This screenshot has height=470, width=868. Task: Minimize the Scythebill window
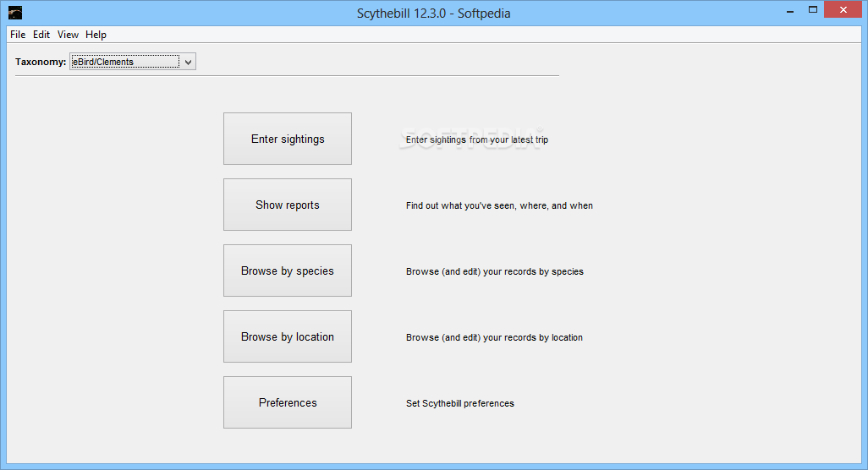[x=790, y=10]
